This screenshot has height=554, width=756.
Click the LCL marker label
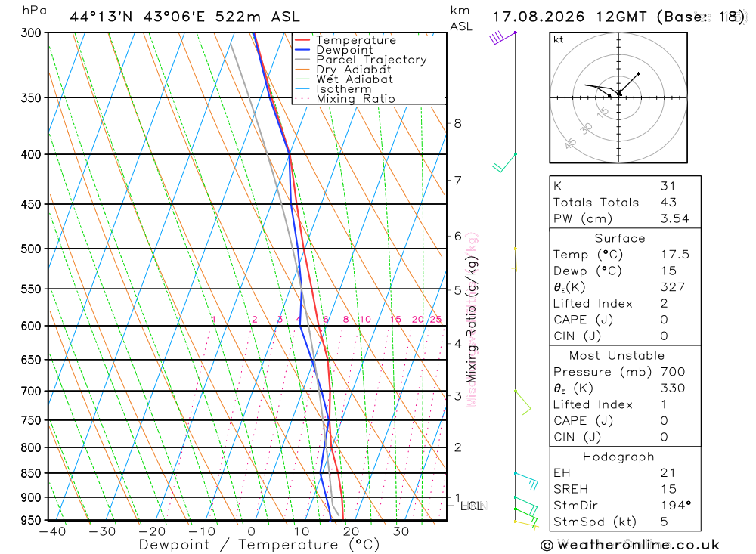coord(472,506)
